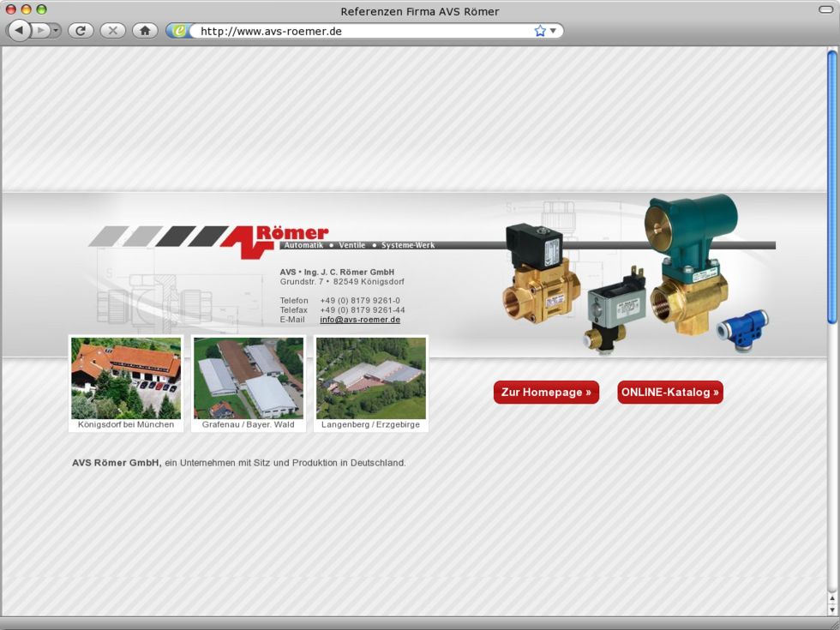The image size is (840, 630).
Task: Click the Automatik label in the logo bar
Action: 303,245
